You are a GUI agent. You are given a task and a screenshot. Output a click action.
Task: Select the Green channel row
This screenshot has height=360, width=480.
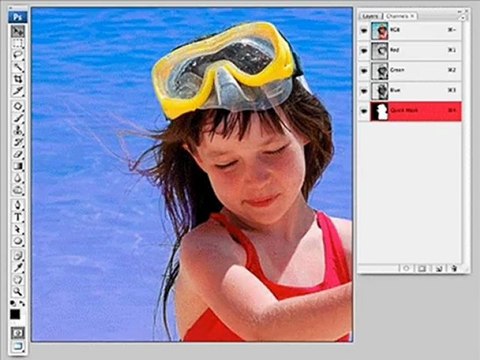coord(410,71)
